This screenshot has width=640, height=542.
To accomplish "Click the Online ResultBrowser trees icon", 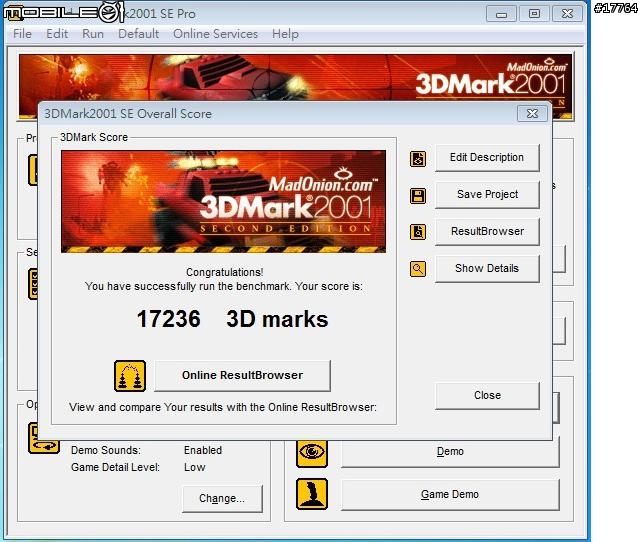I will 130,376.
